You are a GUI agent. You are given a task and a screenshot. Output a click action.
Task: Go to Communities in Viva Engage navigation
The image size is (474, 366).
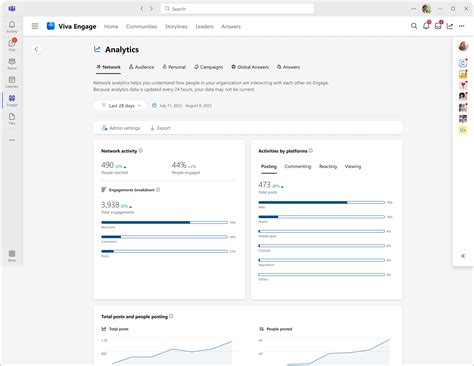click(141, 26)
